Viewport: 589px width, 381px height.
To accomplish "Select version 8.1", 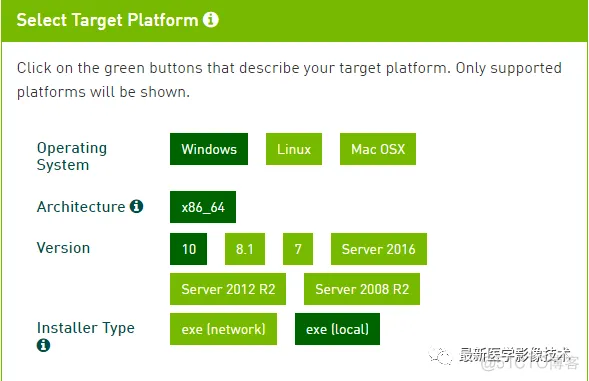I will (245, 249).
